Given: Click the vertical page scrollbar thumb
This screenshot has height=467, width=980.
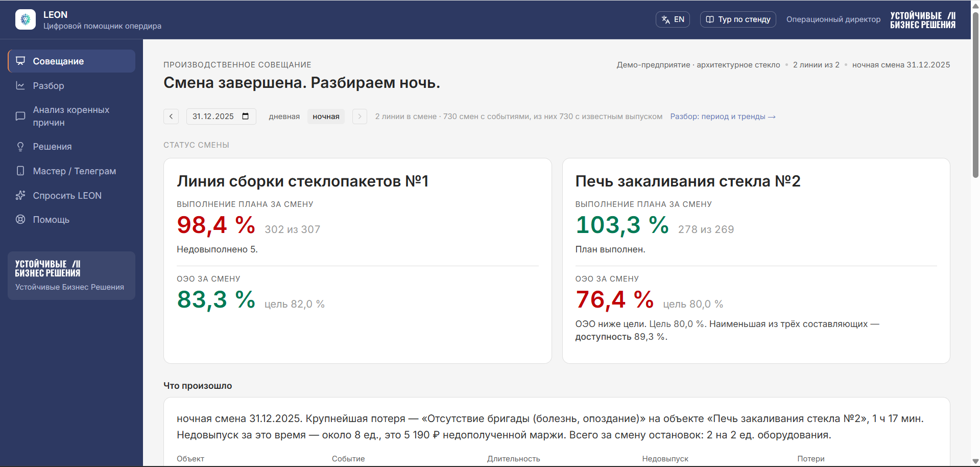Looking at the screenshot, I should 975,95.
